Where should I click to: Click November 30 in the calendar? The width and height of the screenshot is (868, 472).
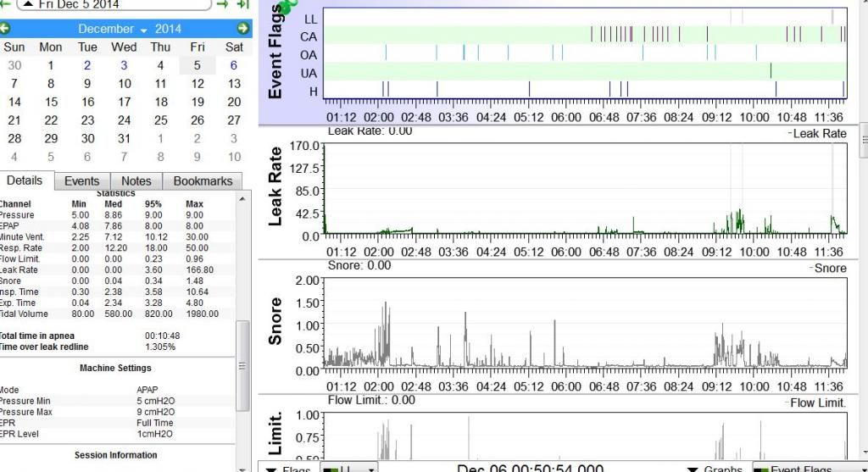coord(14,65)
